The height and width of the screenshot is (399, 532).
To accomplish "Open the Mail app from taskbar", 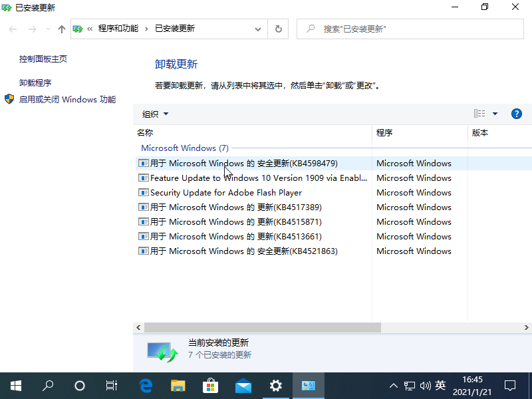I will 243,385.
